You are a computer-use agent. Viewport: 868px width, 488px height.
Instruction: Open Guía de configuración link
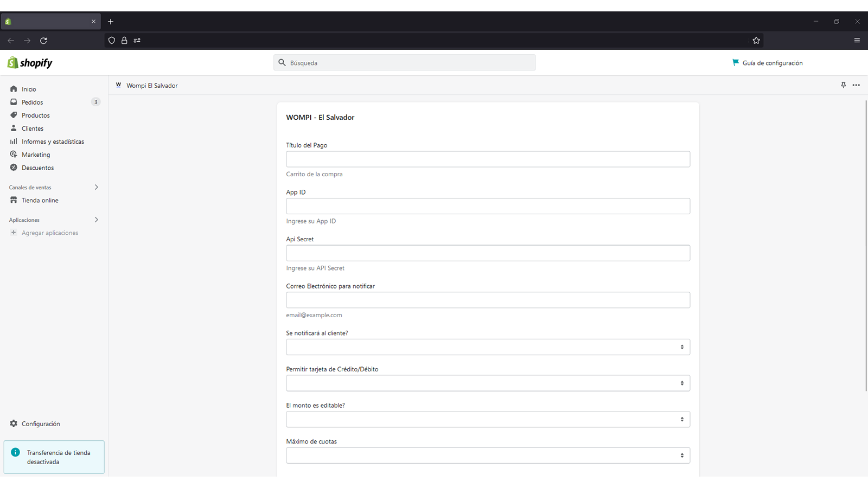773,63
